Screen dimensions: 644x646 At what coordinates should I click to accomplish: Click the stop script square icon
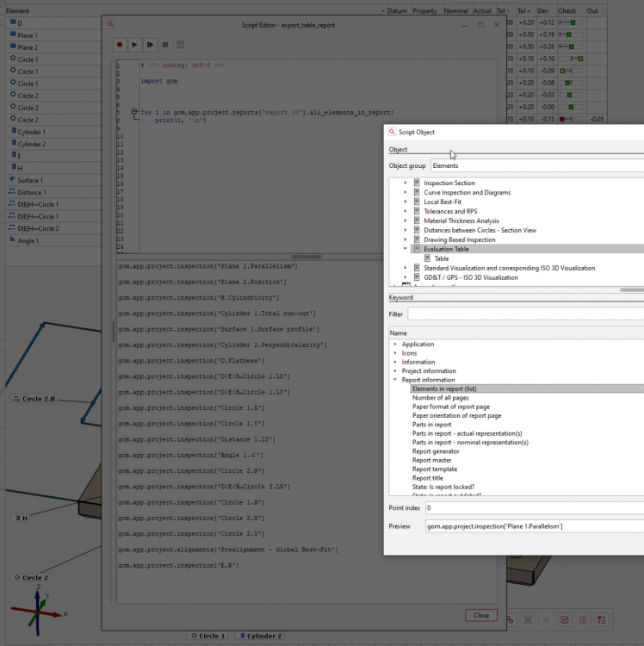pos(165,44)
